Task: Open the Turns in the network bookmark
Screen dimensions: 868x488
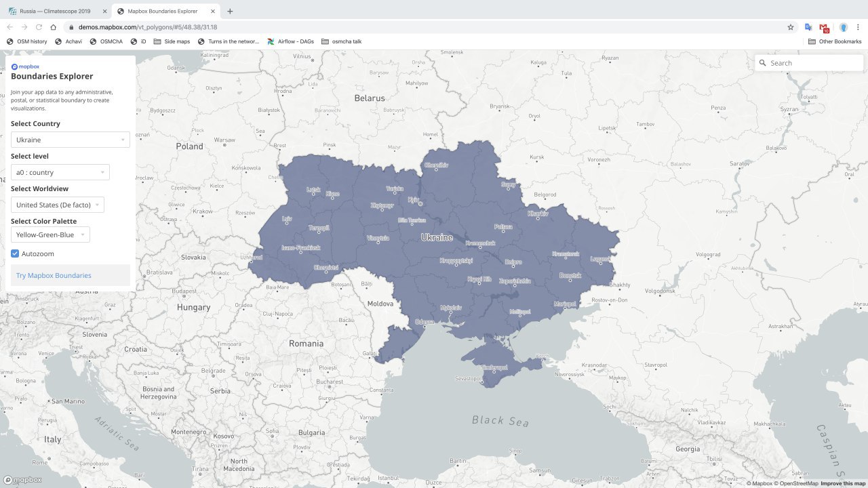Action: (229, 41)
